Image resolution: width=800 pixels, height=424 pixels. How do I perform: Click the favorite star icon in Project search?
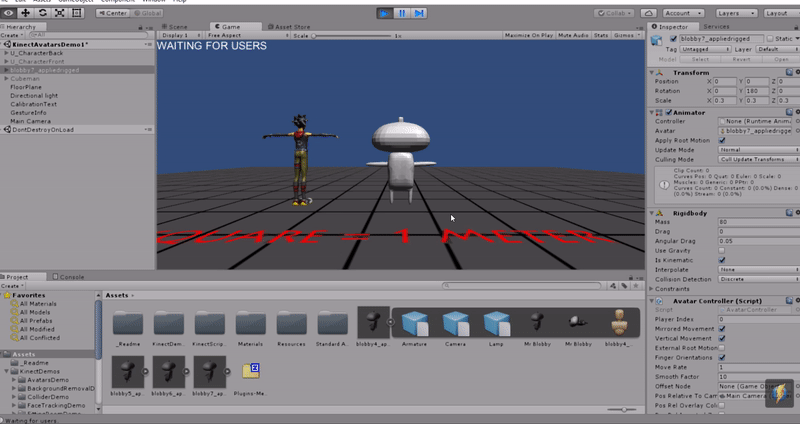(635, 286)
